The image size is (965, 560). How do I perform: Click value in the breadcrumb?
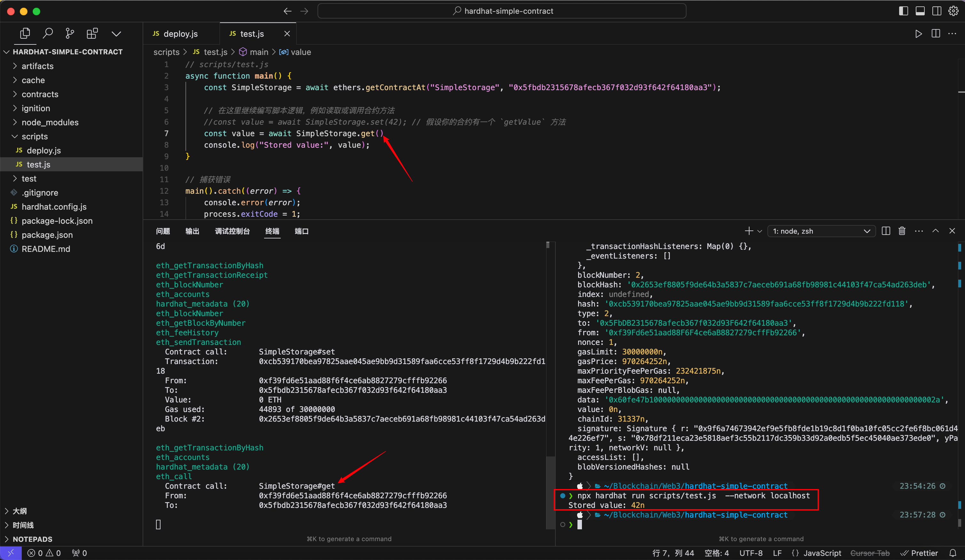tap(301, 52)
